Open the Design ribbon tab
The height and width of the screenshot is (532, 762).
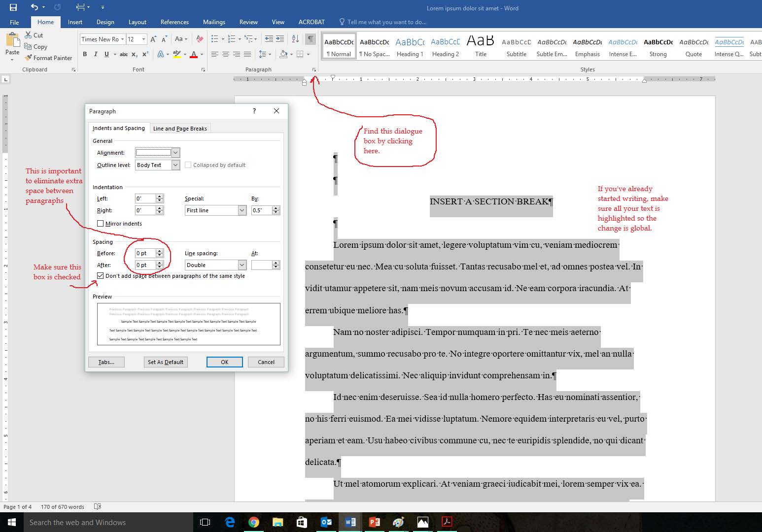click(105, 22)
